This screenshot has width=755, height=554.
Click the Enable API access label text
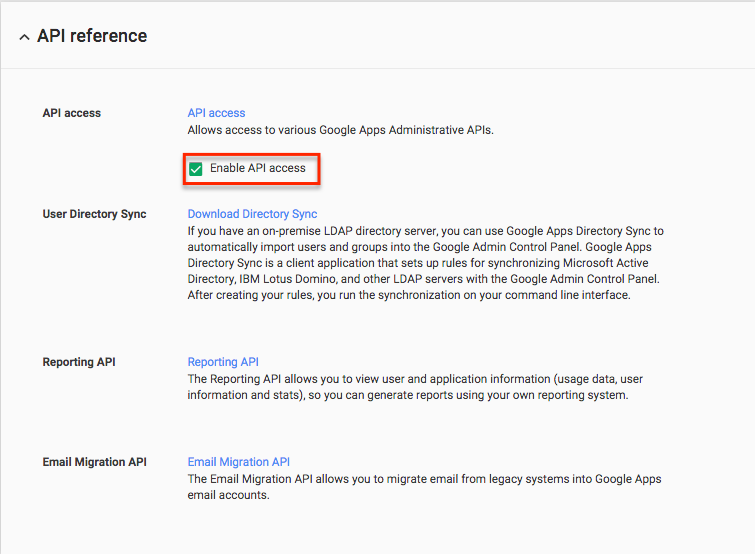[x=258, y=168]
